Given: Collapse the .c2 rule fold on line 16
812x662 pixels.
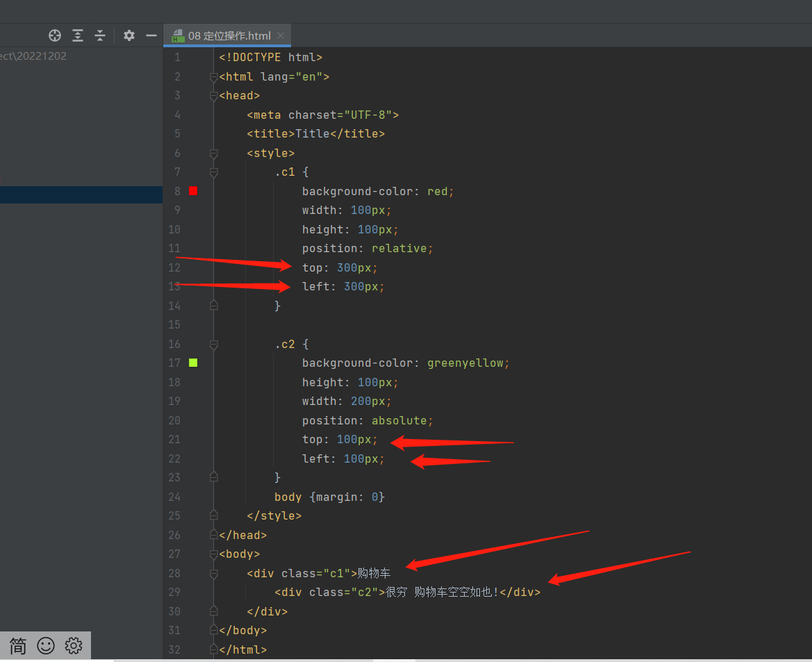Looking at the screenshot, I should (x=213, y=345).
